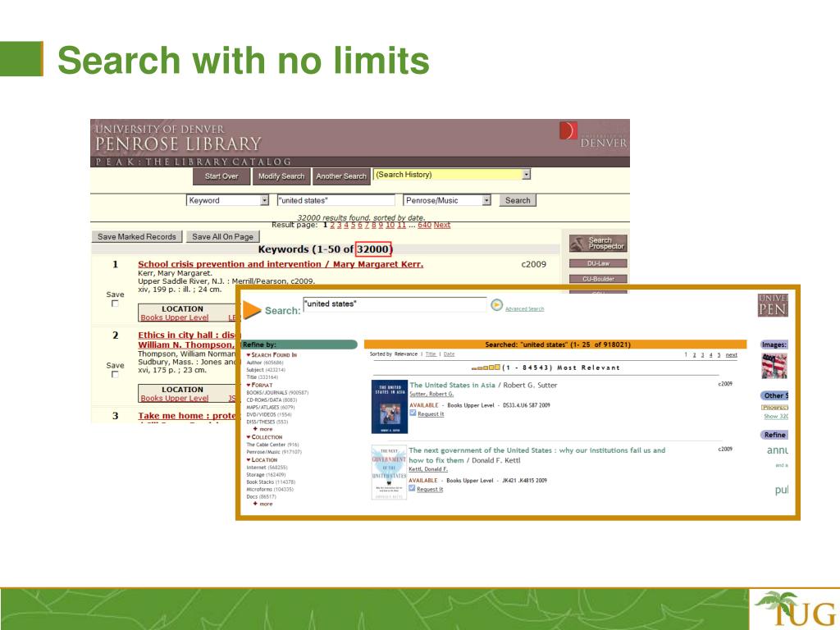Filter by DVD/VIDEOS format
The height and width of the screenshot is (630, 840).
point(269,414)
